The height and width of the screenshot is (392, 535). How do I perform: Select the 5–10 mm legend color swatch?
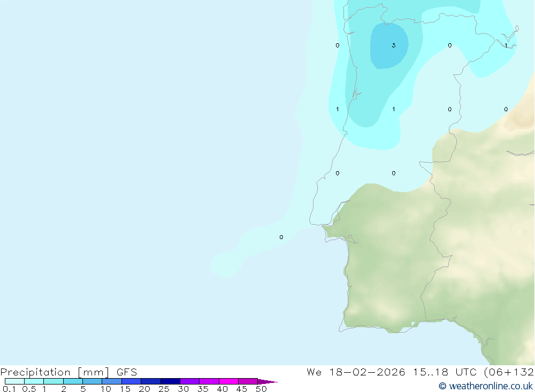coord(93,381)
